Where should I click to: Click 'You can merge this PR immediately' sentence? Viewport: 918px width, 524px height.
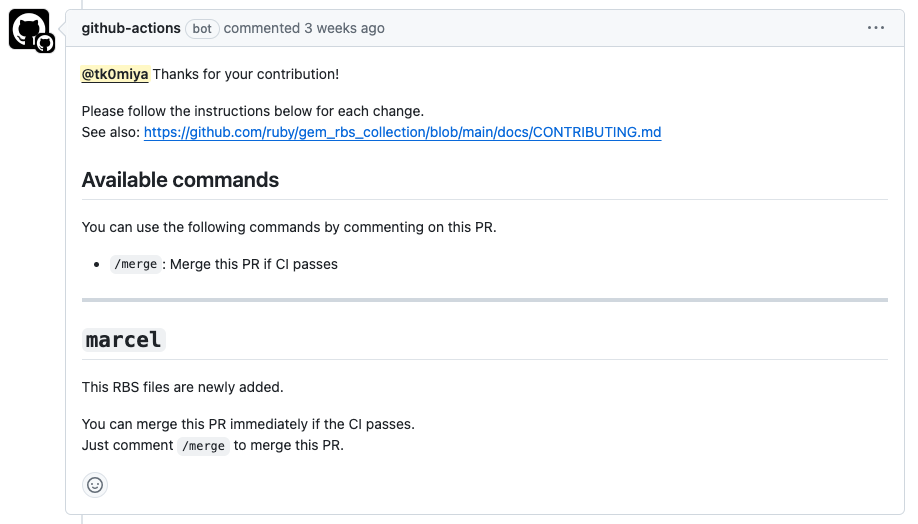248,424
